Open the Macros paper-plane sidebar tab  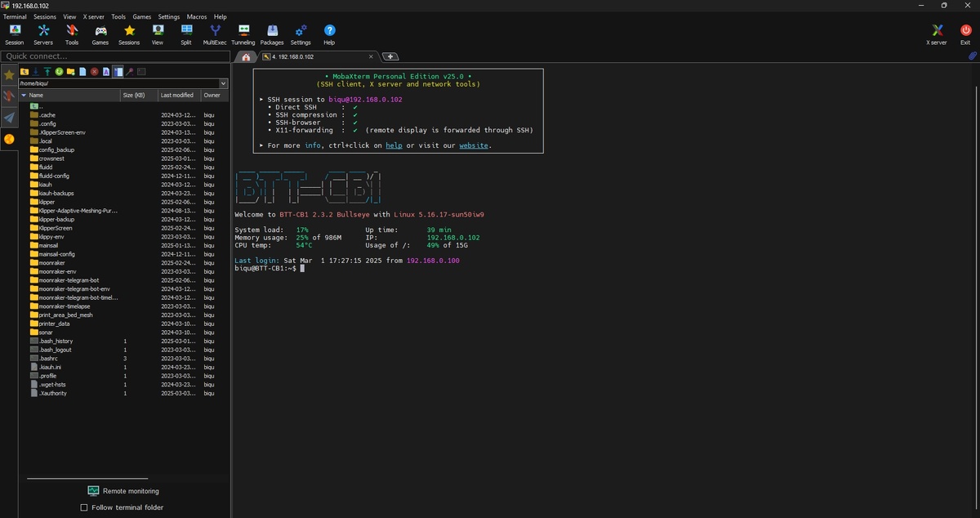pos(9,117)
